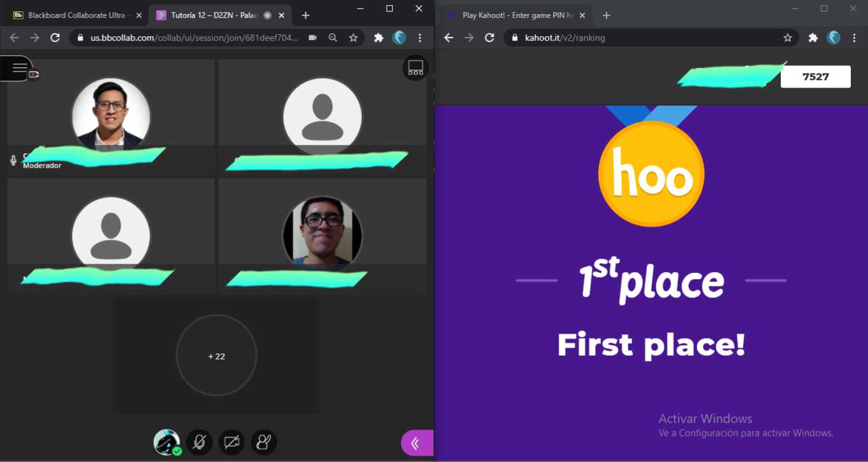The width and height of the screenshot is (868, 462).
Task: Raise hand in the session
Action: coord(264,442)
